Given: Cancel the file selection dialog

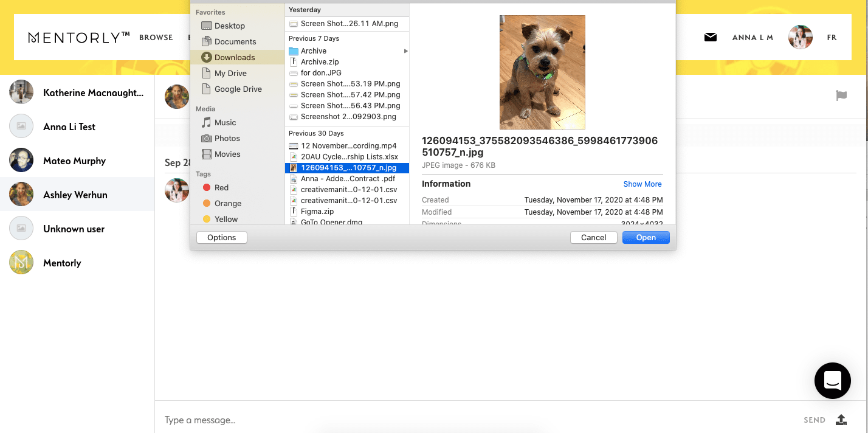Looking at the screenshot, I should tap(593, 237).
